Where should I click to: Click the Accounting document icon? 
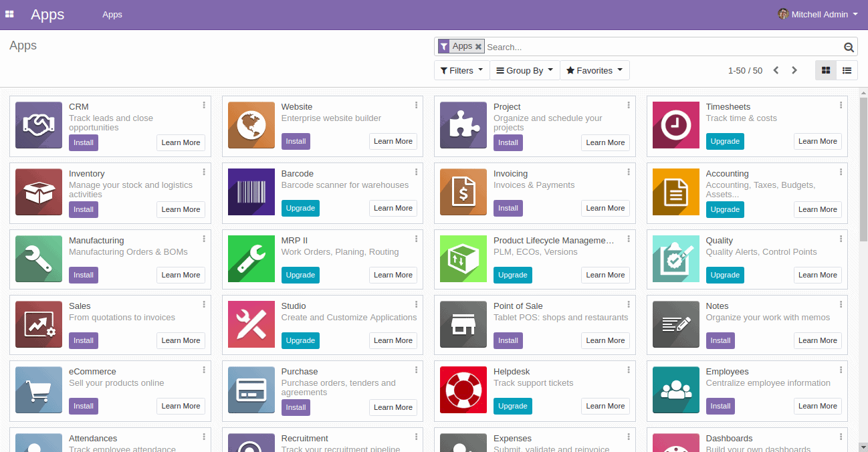(675, 192)
